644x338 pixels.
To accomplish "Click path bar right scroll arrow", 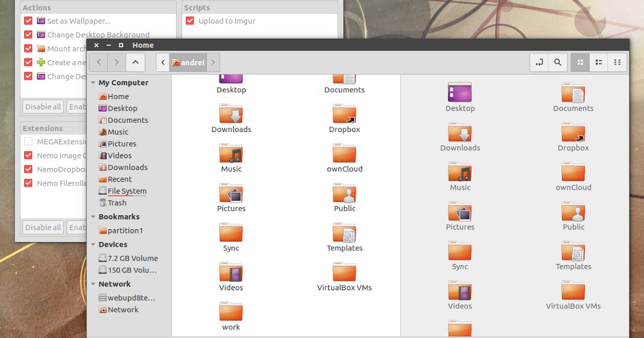I will pyautogui.click(x=213, y=62).
